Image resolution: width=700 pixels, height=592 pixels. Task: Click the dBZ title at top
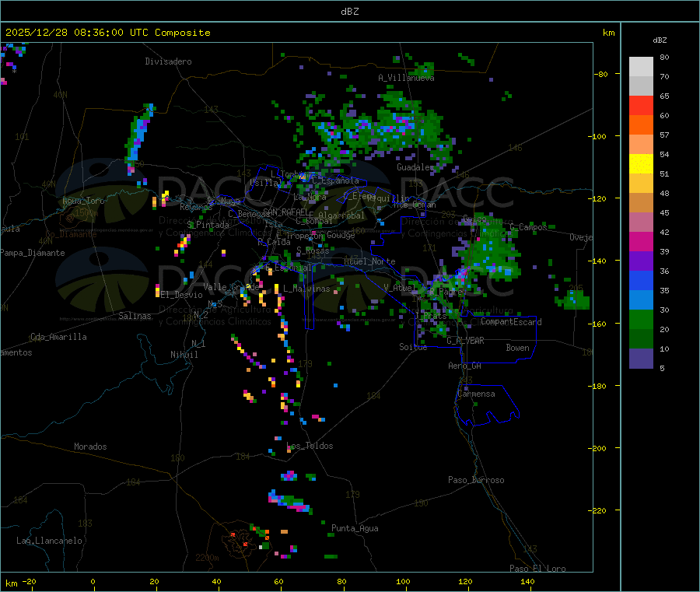coord(349,12)
